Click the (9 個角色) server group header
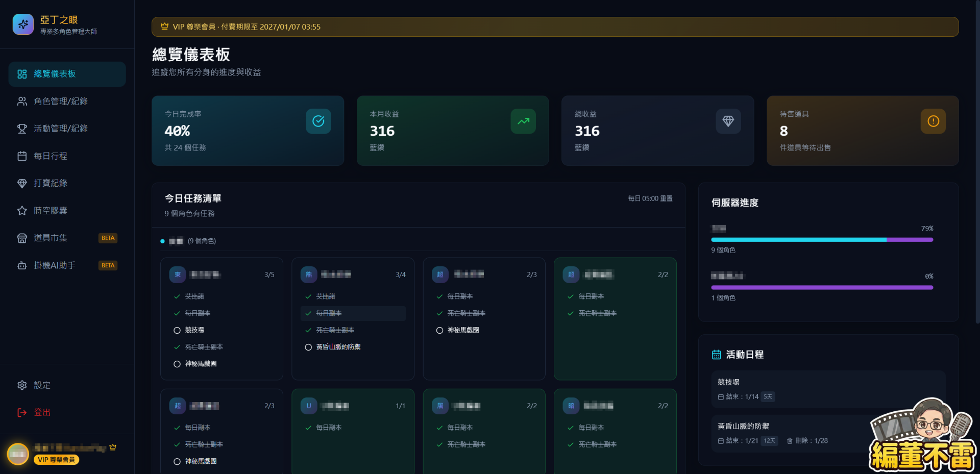Image resolution: width=980 pixels, height=474 pixels. 202,241
